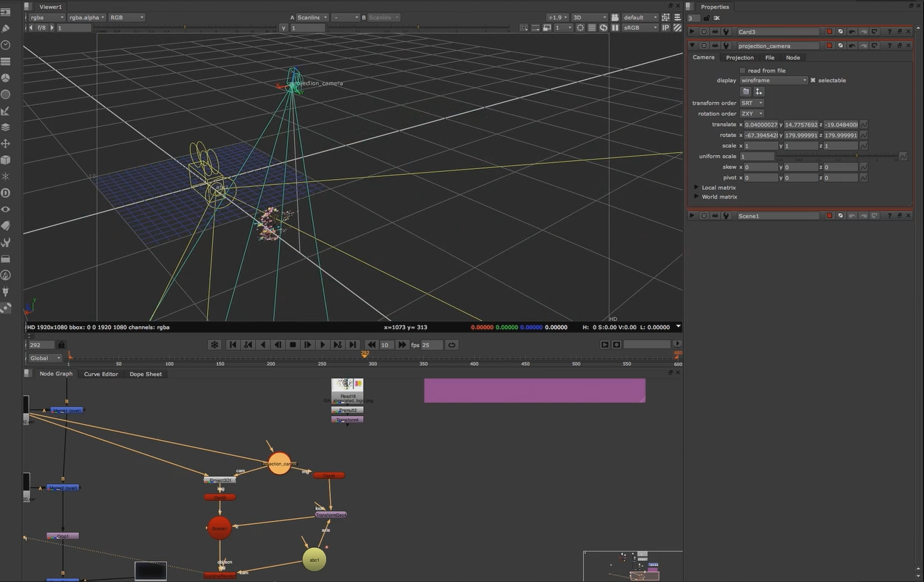Screen dimensions: 924x582
Task: Open the Draw tools menu in left toolbar
Action: [7, 28]
